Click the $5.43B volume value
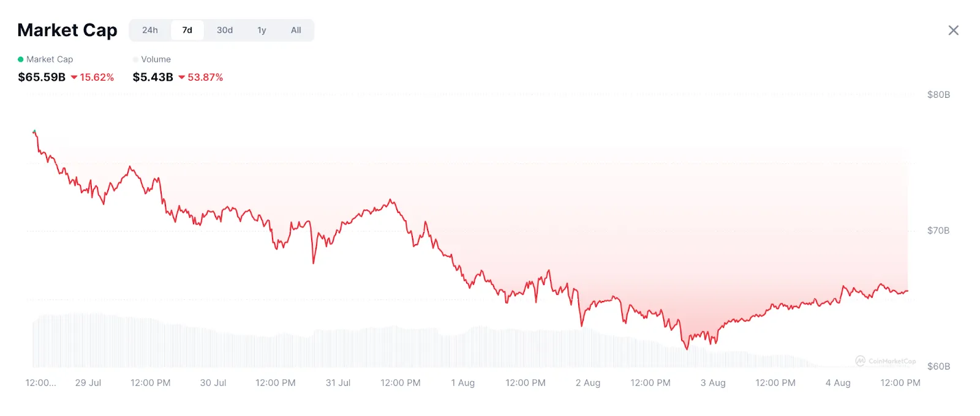The image size is (980, 416). click(153, 77)
